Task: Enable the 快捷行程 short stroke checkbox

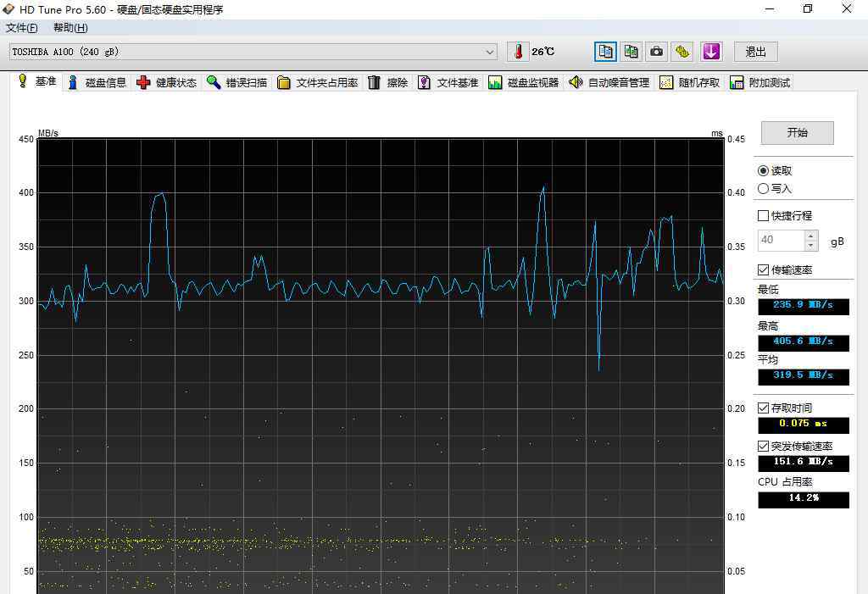Action: [x=764, y=216]
